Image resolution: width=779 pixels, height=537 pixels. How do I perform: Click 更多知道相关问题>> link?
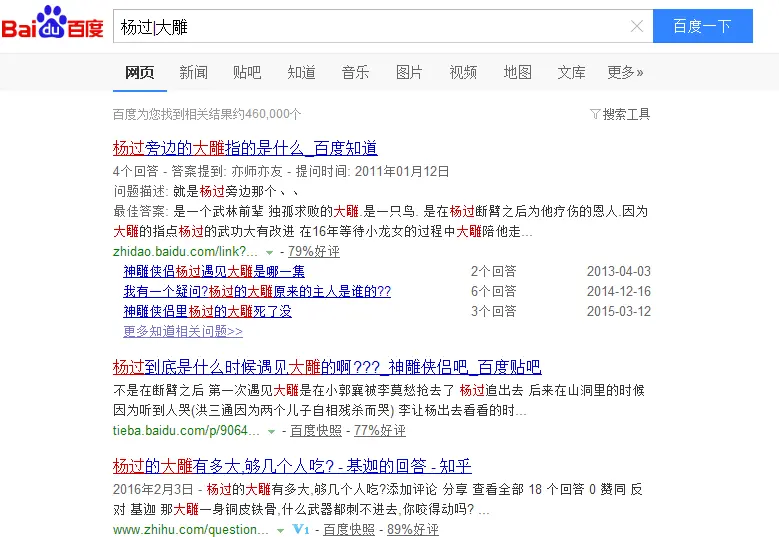click(183, 331)
